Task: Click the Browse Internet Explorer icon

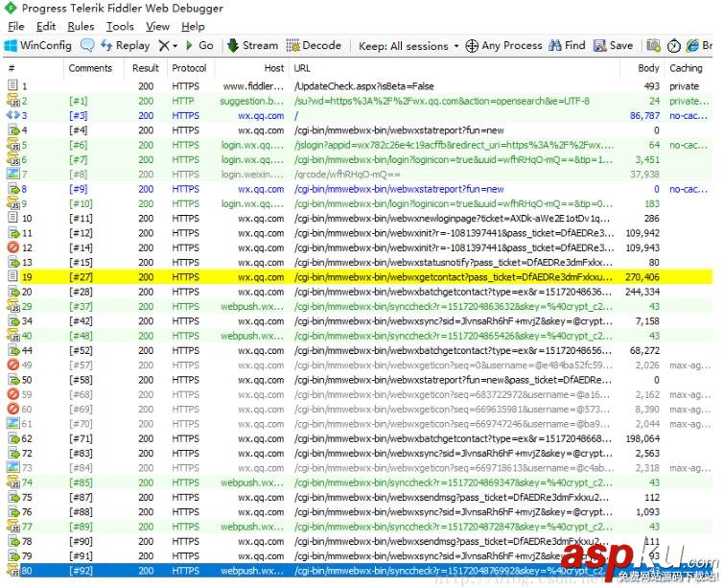Action: (692, 45)
